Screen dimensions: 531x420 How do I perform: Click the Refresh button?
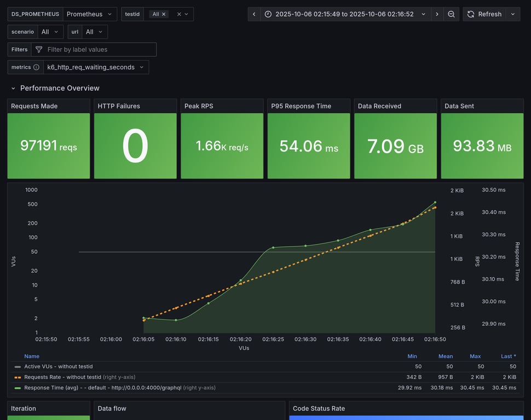(484, 14)
